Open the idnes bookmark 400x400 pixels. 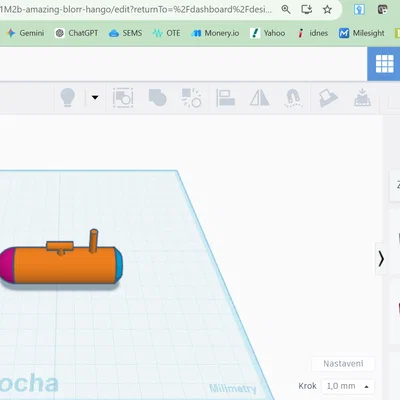(312, 33)
